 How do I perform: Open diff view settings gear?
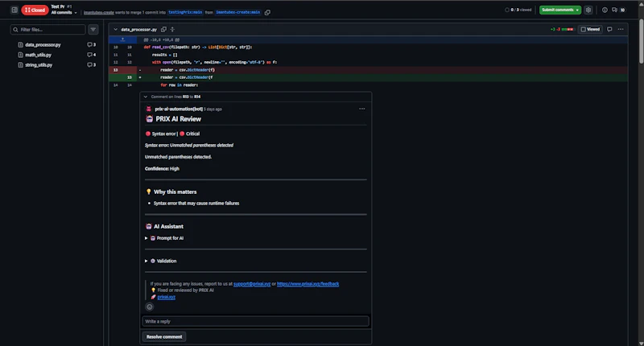(588, 10)
